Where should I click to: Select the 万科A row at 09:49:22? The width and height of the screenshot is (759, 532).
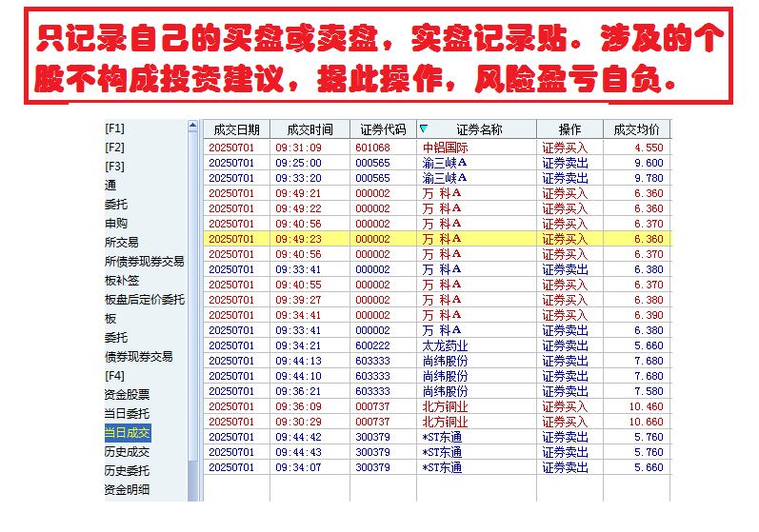437,208
